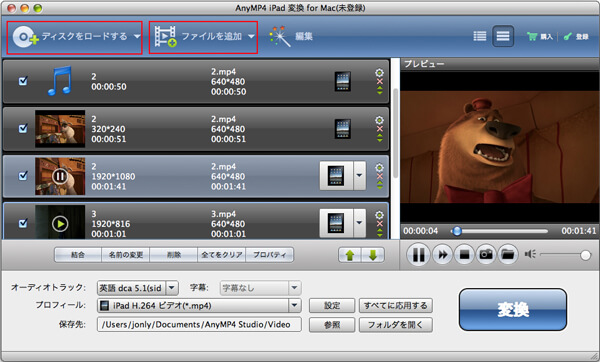This screenshot has width=600, height=362.
Task: Take a snapshot with camera icon
Action: [486, 254]
